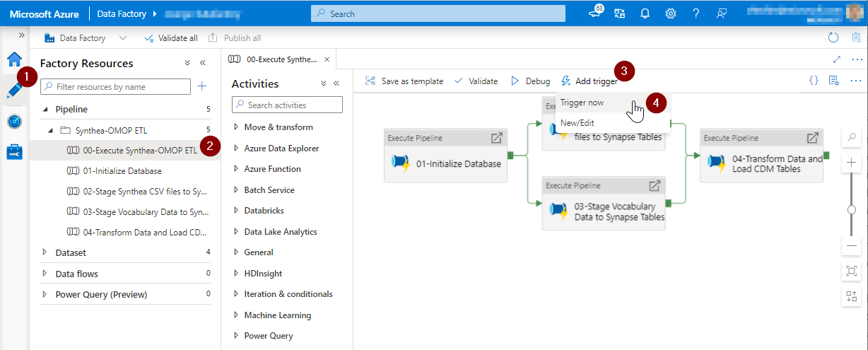
Task: Collapse Activities panel with double-left arrow
Action: (x=336, y=83)
